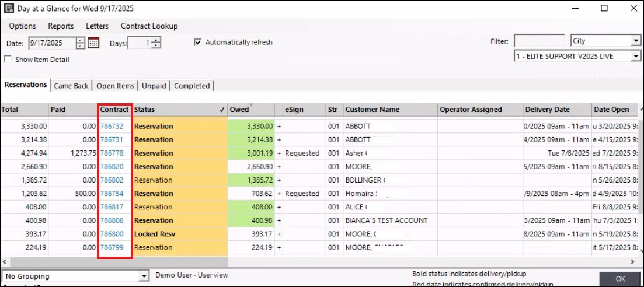This screenshot has height=287, width=644.
Task: Open the Contract Lookup menu
Action: (x=149, y=26)
